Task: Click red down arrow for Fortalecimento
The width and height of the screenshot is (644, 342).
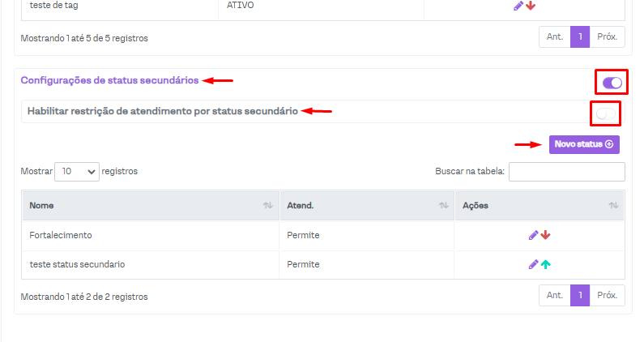Action: coord(545,235)
